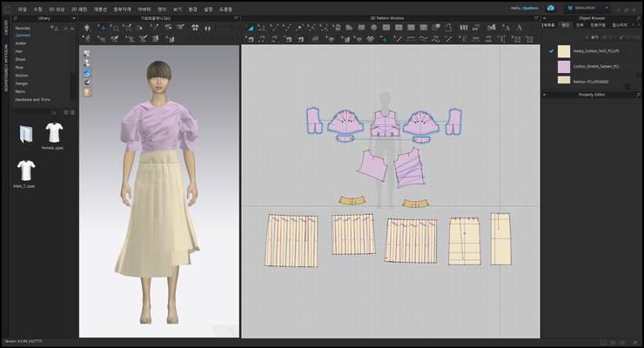Image resolution: width=644 pixels, height=348 pixels.
Task: Select the avatar display icon in 3D viewport
Action: 87,64
